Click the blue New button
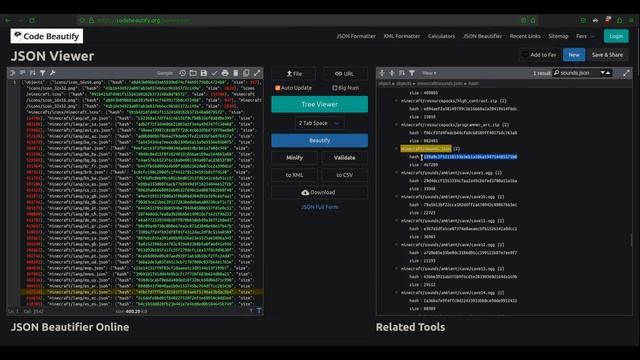This screenshot has height=360, width=640. [x=574, y=55]
